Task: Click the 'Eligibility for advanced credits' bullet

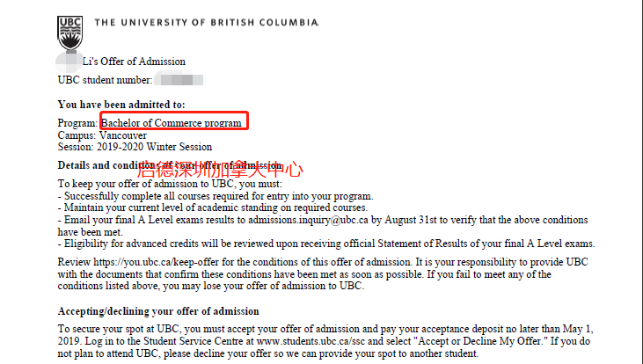Action: tap(326, 244)
